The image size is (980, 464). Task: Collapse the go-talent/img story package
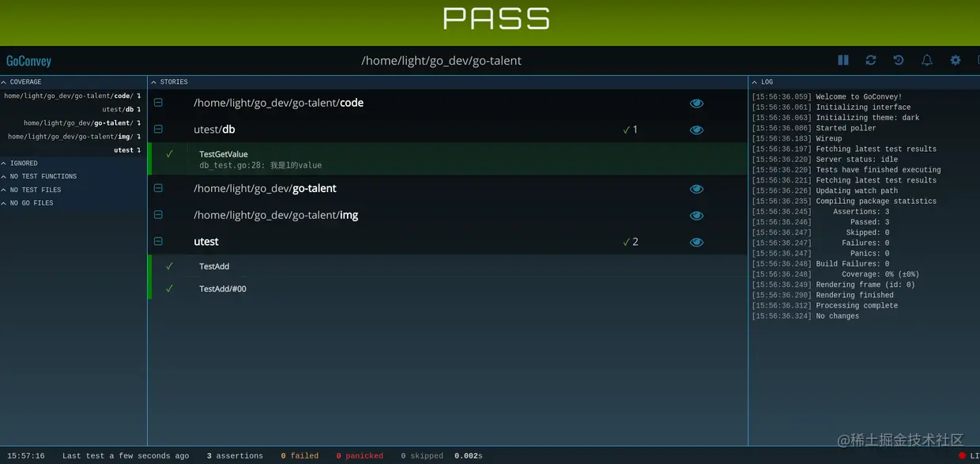[x=158, y=215]
